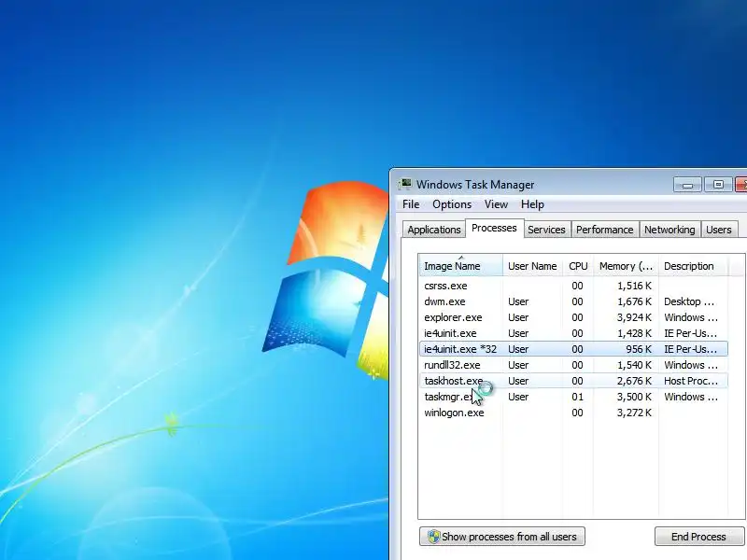
Task: Sort by the Description column header
Action: (693, 266)
